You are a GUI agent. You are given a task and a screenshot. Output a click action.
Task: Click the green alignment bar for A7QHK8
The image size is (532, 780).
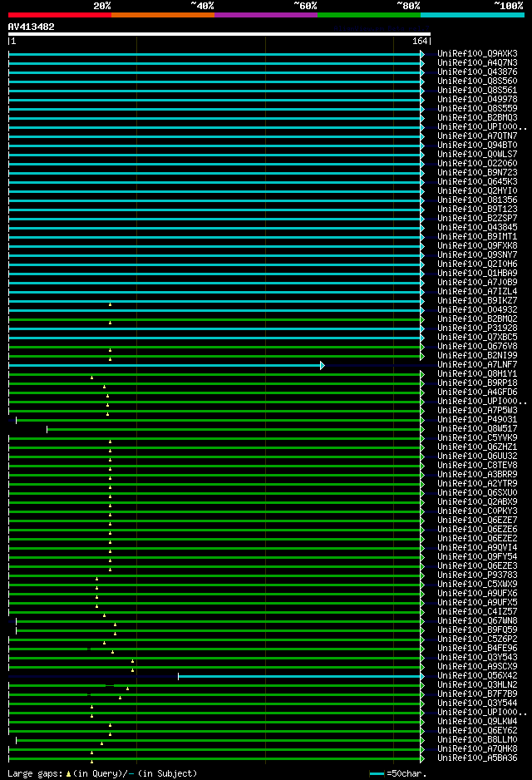pos(214,749)
